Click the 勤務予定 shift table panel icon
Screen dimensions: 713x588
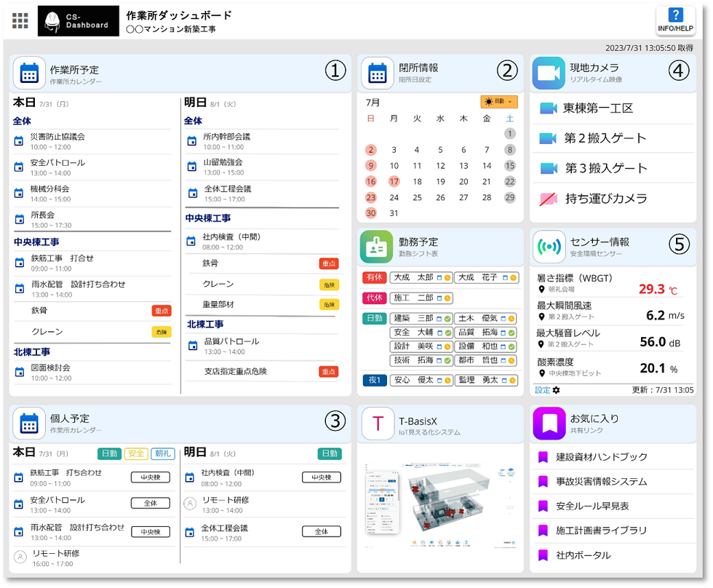375,247
